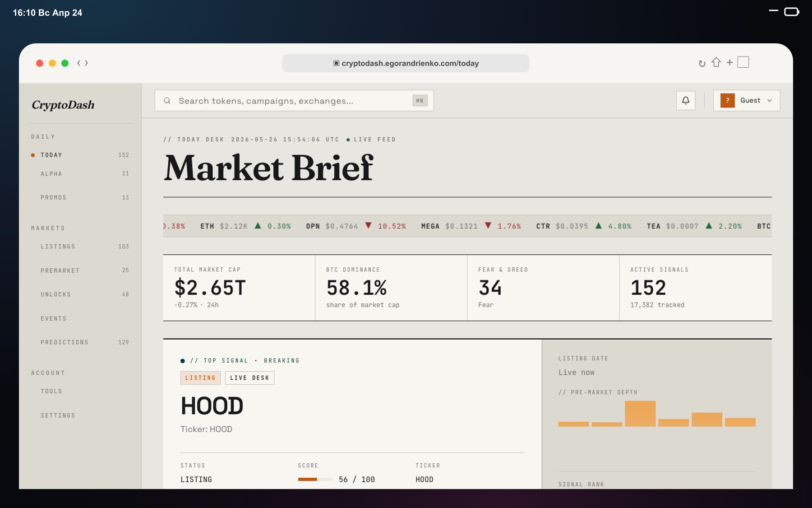Click the orange Guest avatar icon

pos(727,101)
